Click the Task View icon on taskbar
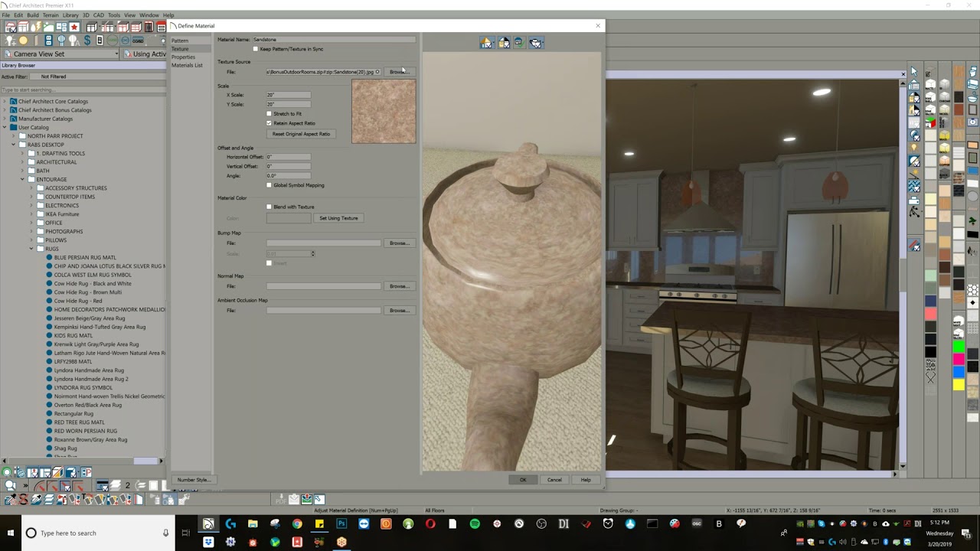The image size is (980, 551). click(x=185, y=533)
